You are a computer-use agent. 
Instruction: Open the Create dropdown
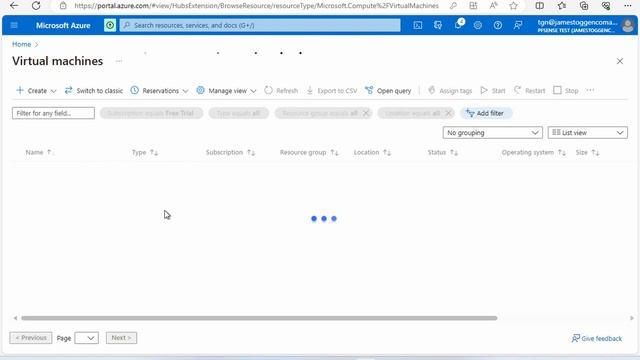[x=36, y=91]
